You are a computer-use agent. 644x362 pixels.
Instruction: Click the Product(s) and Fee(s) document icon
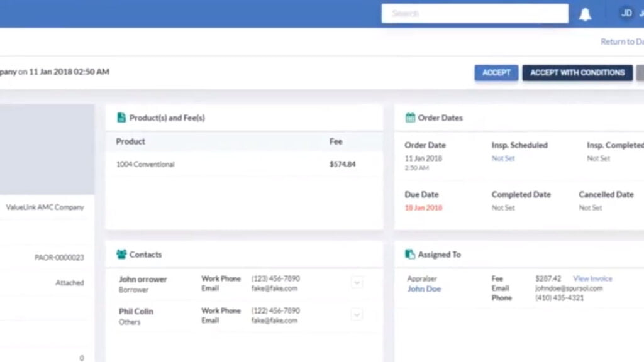coord(121,118)
